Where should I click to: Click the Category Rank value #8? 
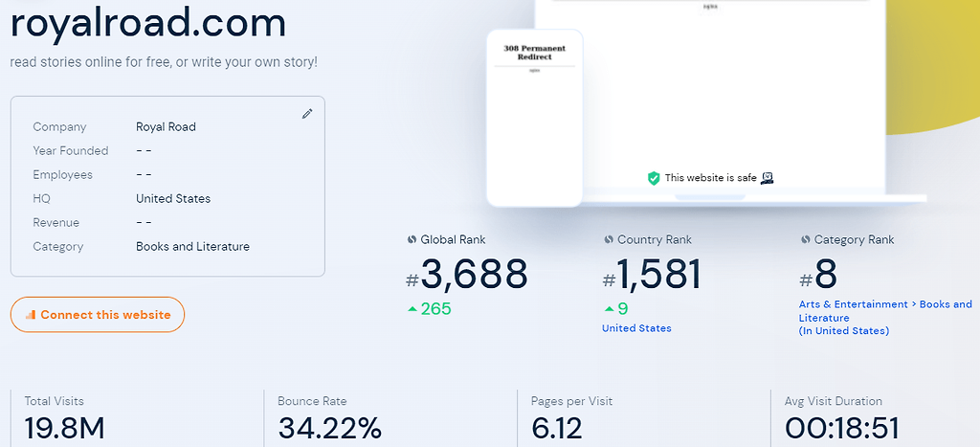click(x=818, y=275)
